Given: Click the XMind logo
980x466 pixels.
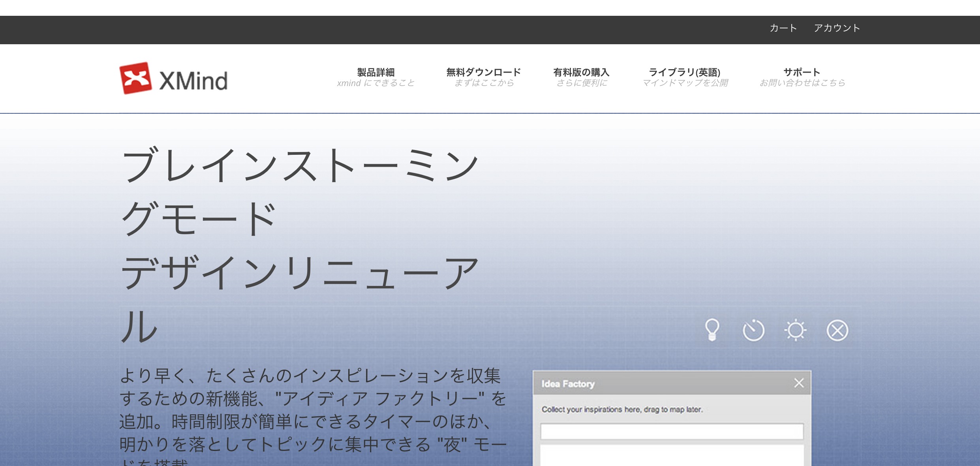Looking at the screenshot, I should (x=174, y=78).
